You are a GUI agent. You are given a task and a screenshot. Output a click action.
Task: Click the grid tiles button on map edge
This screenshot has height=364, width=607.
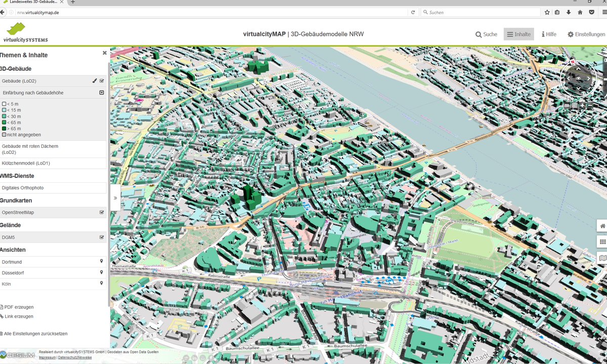coord(602,241)
